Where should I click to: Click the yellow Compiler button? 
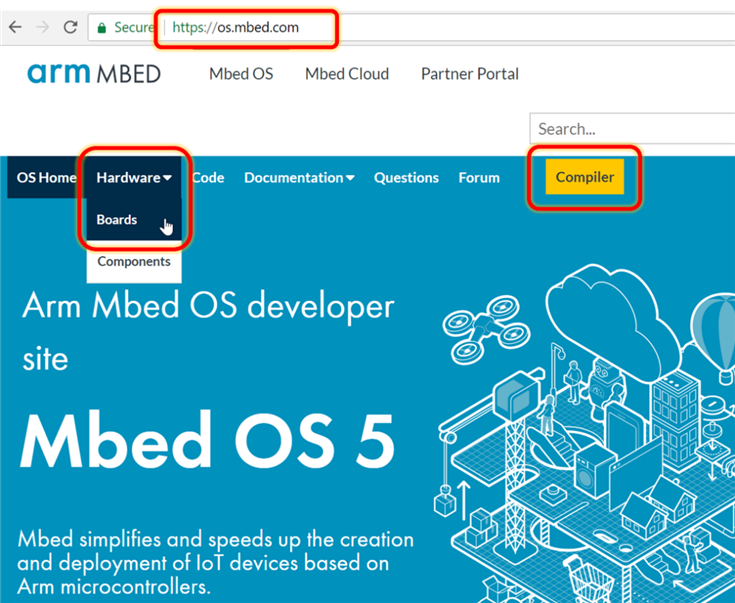(585, 177)
